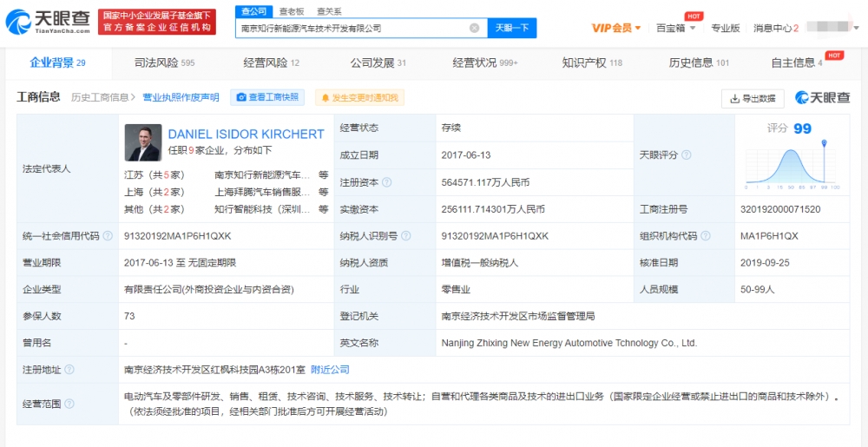Image resolution: width=868 pixels, height=447 pixels.
Task: Click the English company name text
Action: point(569,343)
